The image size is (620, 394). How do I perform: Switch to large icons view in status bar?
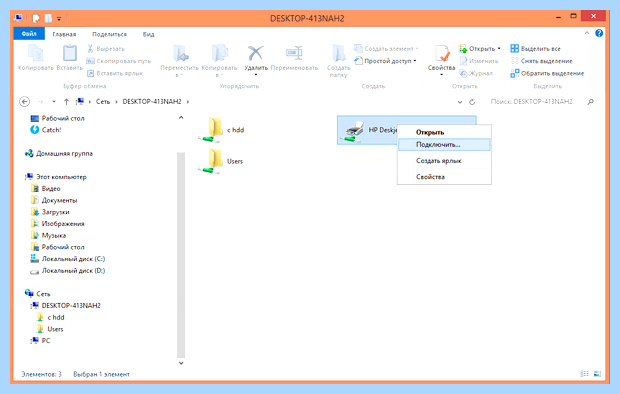[x=597, y=374]
